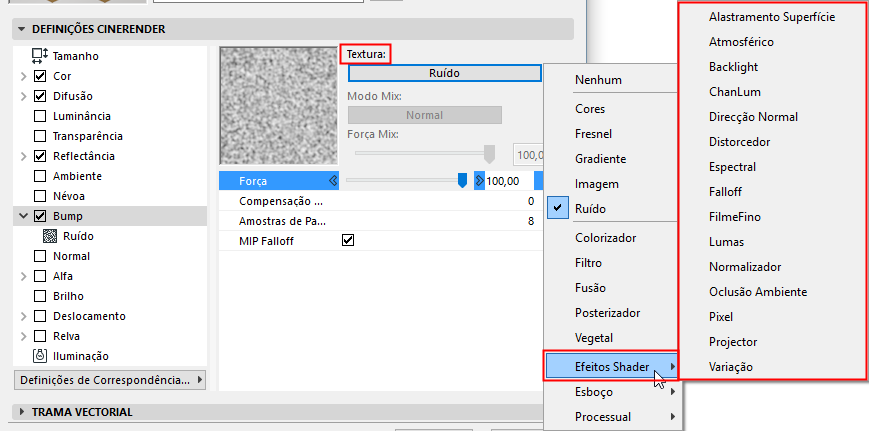Image resolution: width=869 pixels, height=431 pixels.
Task: Enable the Deslocamento channel checkbox
Action: tap(40, 316)
